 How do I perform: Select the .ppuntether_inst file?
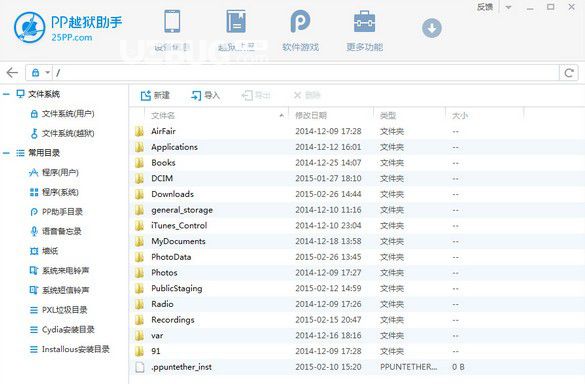tap(357, 367)
